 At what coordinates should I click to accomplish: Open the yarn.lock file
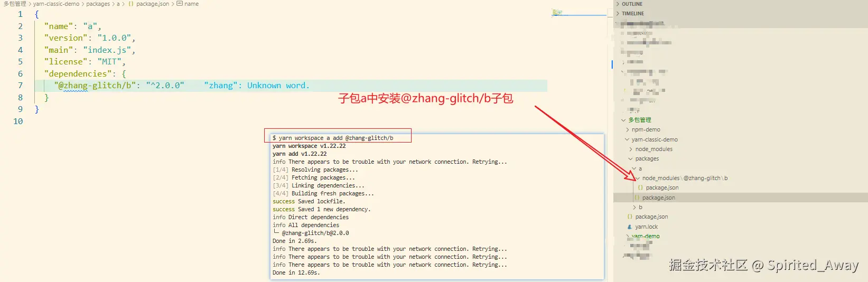point(646,227)
